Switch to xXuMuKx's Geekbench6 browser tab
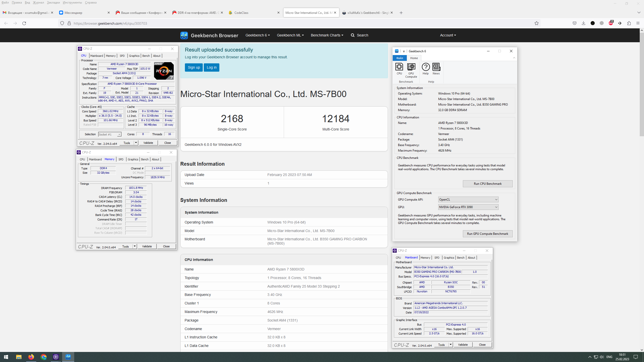 tap(368, 13)
